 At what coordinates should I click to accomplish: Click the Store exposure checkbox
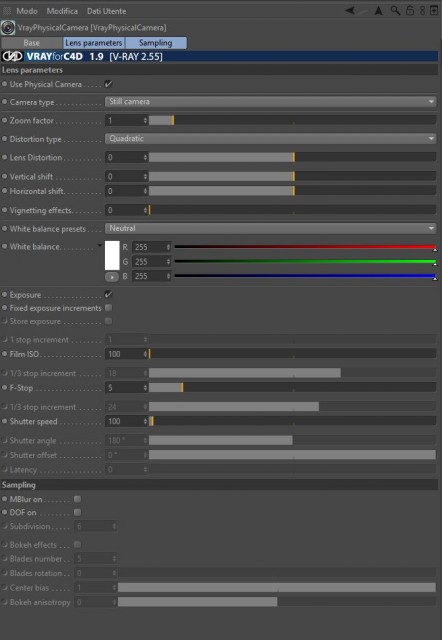point(109,321)
